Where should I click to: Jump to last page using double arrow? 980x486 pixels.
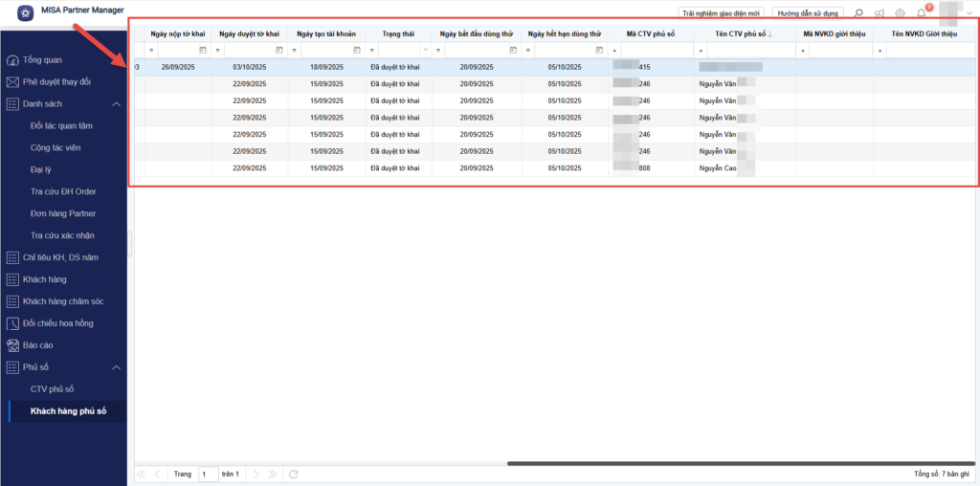coord(273,474)
